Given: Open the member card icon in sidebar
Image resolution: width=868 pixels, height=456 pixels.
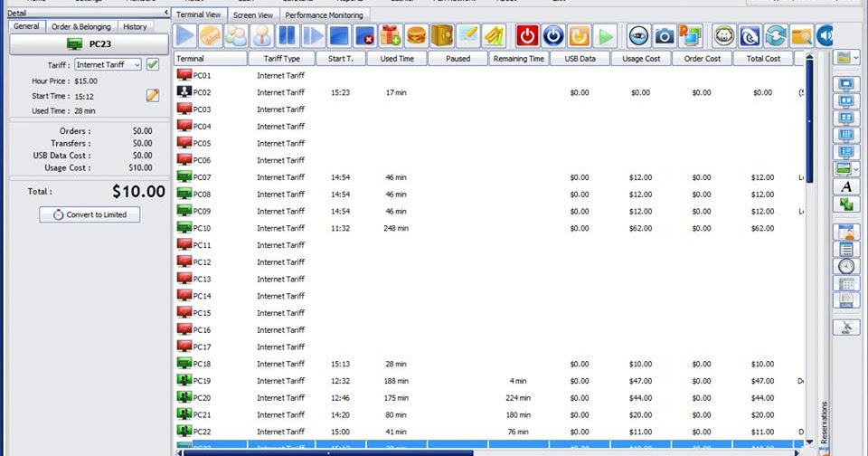Looking at the screenshot, I should tap(846, 233).
